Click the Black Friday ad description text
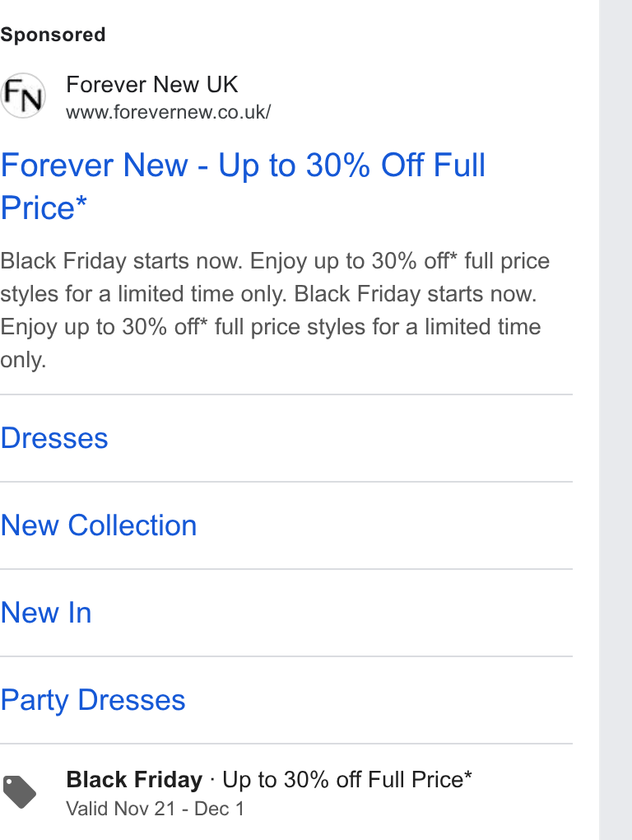This screenshot has width=632, height=840. click(275, 310)
